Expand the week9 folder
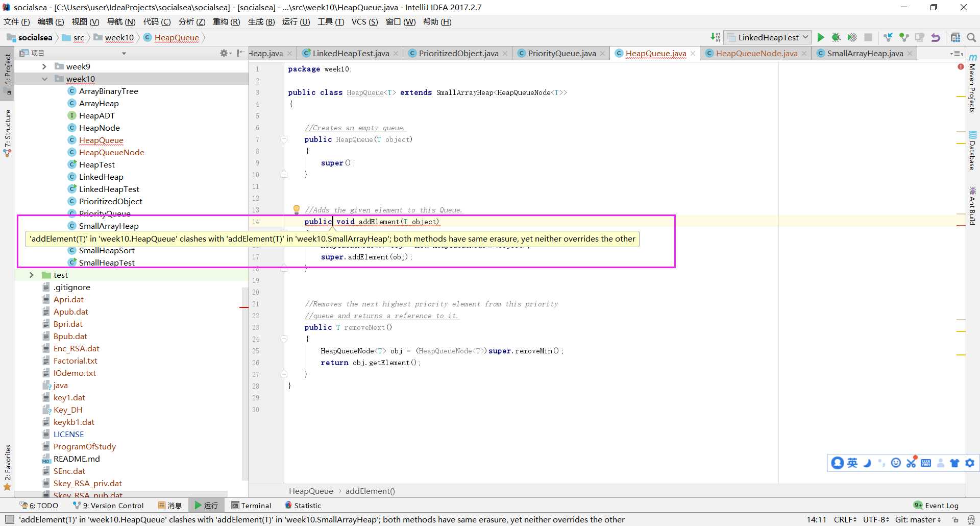The image size is (980, 526). 44,66
